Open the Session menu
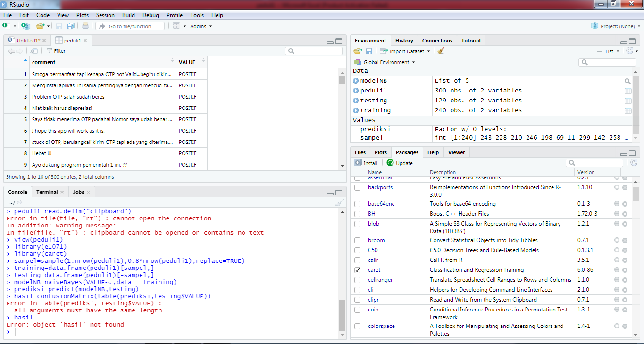 (x=105, y=15)
